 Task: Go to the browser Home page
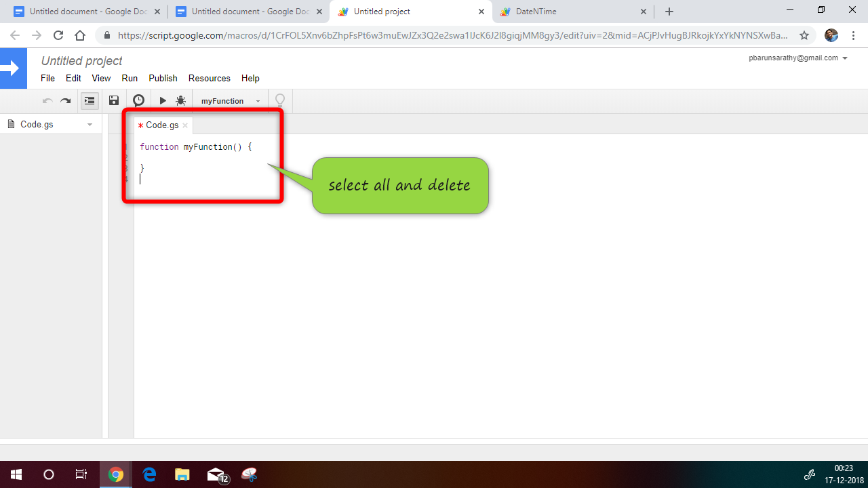[x=80, y=35]
